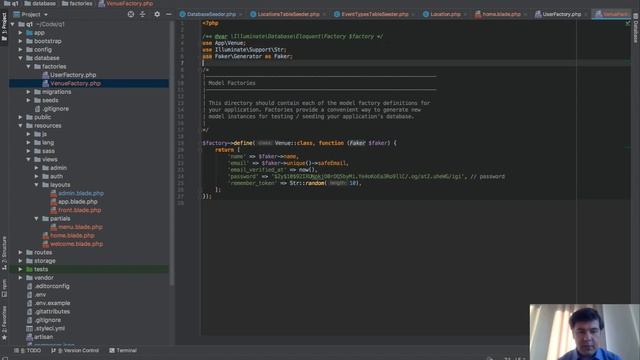Click the scroll-from-source target icon in Project panel

[x=131, y=14]
